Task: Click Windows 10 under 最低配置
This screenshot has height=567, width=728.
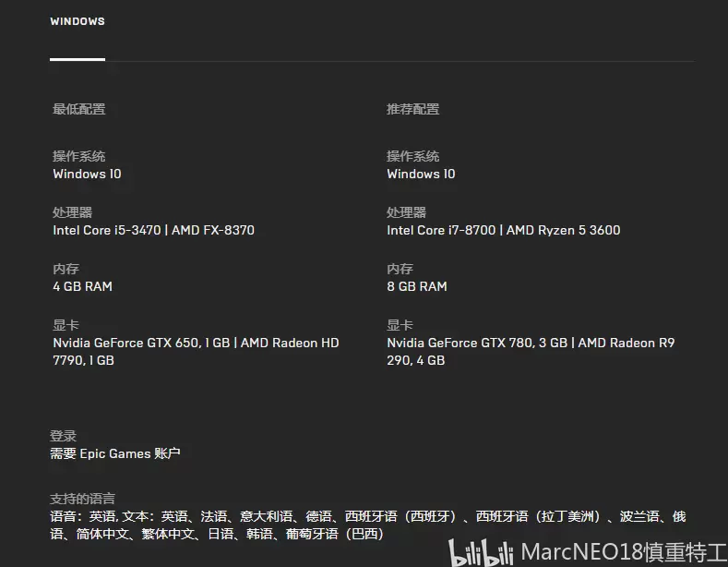Action: pos(87,174)
